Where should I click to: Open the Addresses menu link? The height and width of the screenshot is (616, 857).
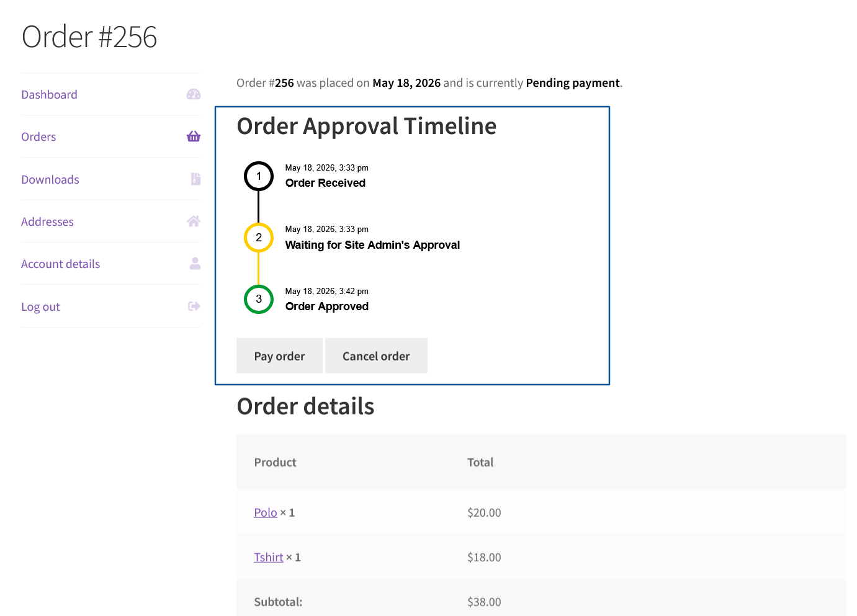point(47,221)
